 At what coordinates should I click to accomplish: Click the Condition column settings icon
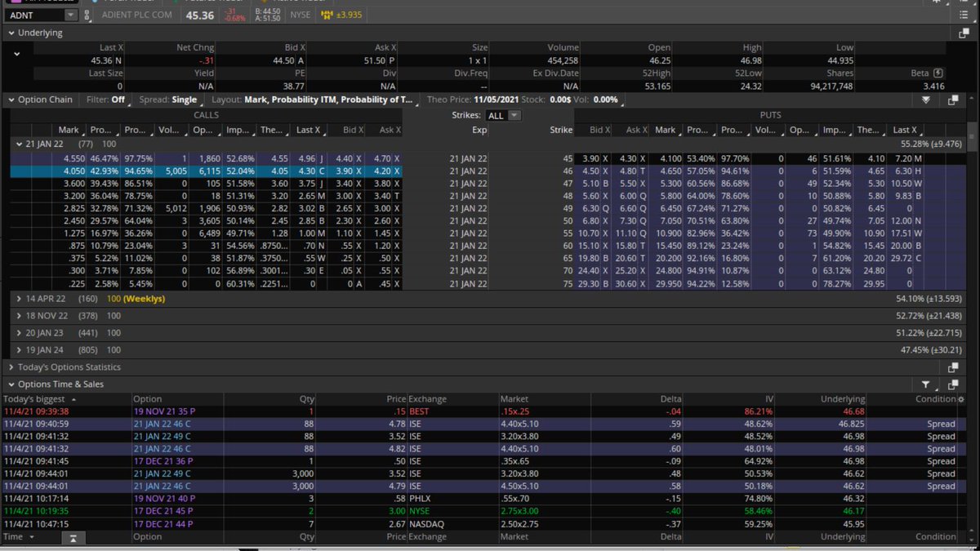[x=960, y=399]
